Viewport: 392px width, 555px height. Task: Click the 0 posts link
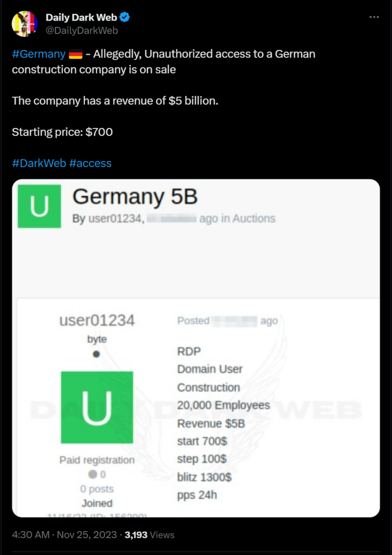pos(97,489)
